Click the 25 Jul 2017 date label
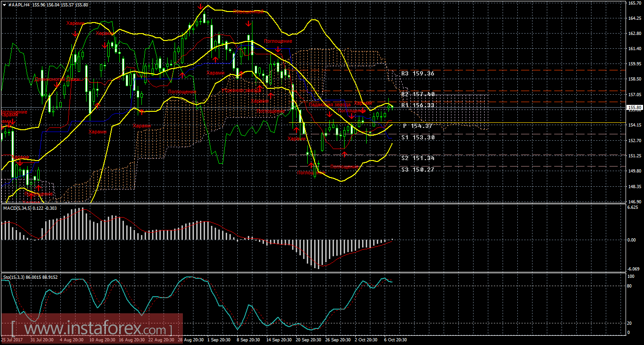Image resolution: width=644 pixels, height=345 pixels. coord(12,340)
